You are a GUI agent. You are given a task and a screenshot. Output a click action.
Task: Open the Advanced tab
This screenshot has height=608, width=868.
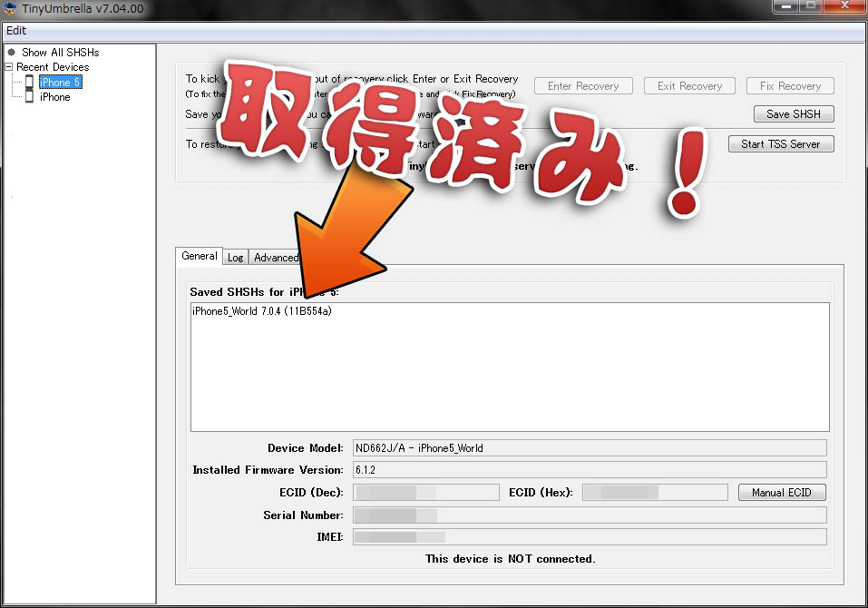[x=275, y=258]
